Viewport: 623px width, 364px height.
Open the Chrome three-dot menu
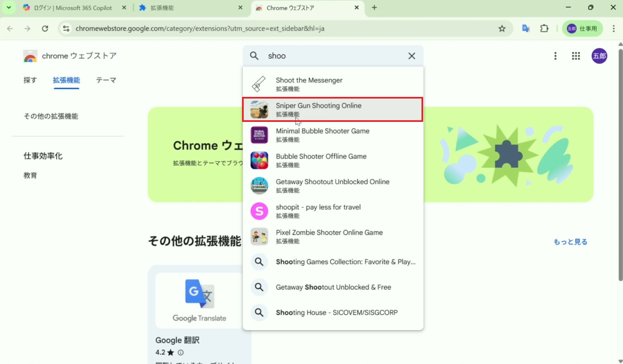613,29
